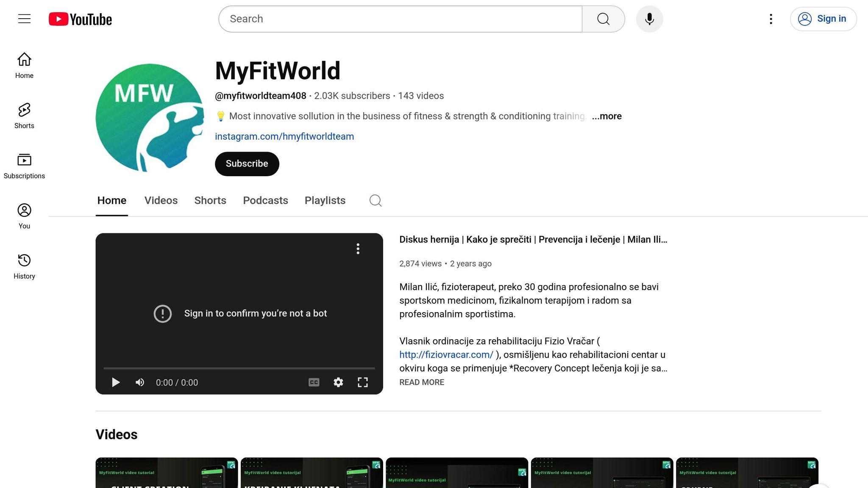Click the YouTube logo

click(80, 19)
